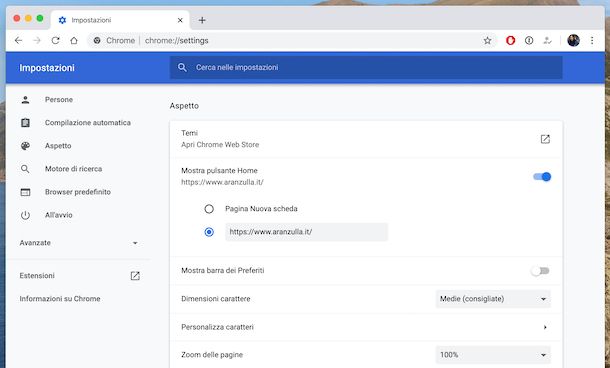The height and width of the screenshot is (368, 610).
Task: Enable Mostra barra dei Preferiti switch
Action: coord(540,271)
